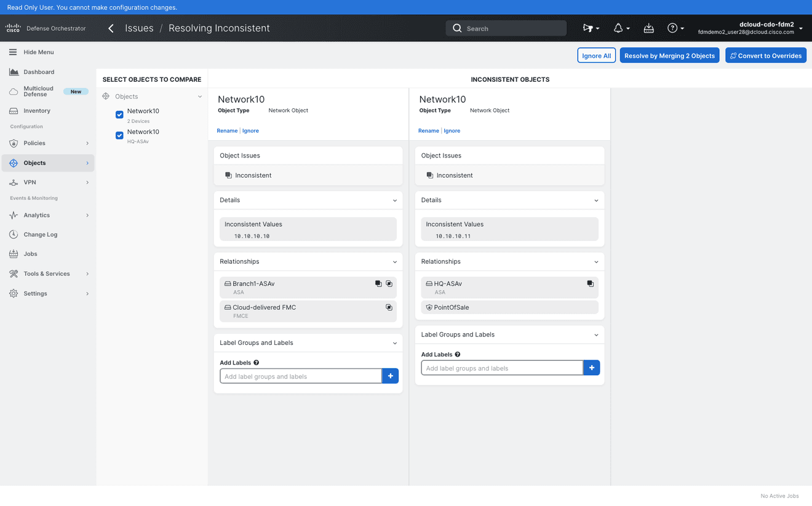Click the plus button for right label field
This screenshot has width=812, height=506.
[592, 368]
